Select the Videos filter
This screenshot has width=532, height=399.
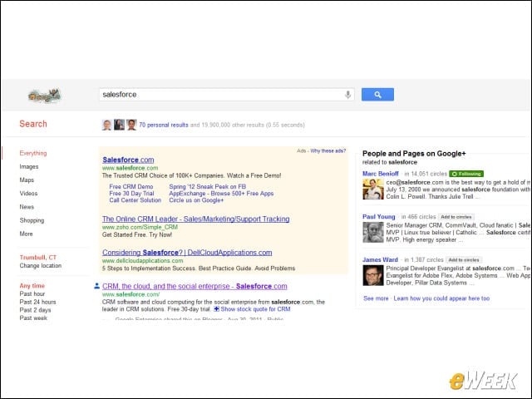pyautogui.click(x=28, y=194)
